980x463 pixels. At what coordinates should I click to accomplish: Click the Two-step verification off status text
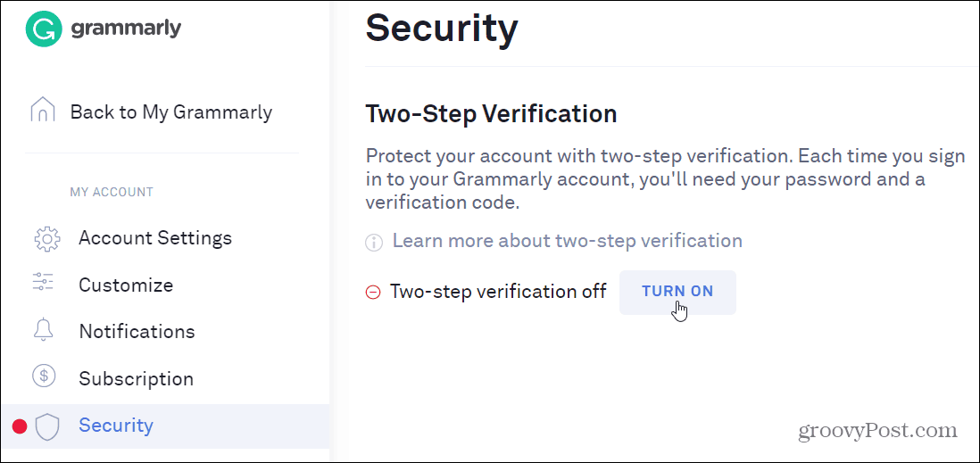tap(498, 291)
